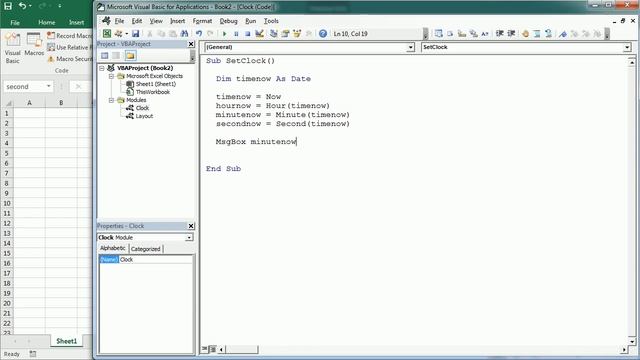Screen dimensions: 640x360
Task: Open the View menu
Action: pos(156,21)
